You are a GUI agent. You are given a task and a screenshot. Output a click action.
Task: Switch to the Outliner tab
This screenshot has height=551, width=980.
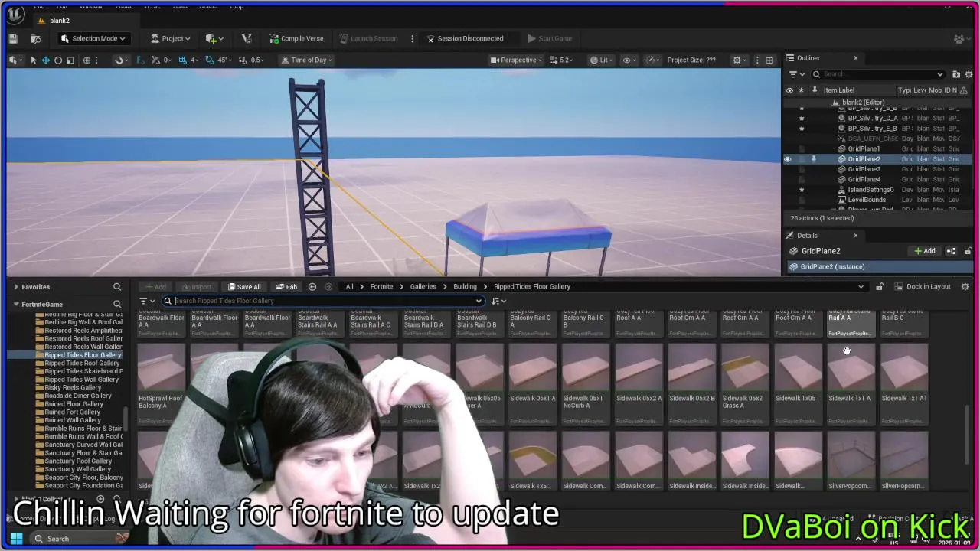coord(808,58)
